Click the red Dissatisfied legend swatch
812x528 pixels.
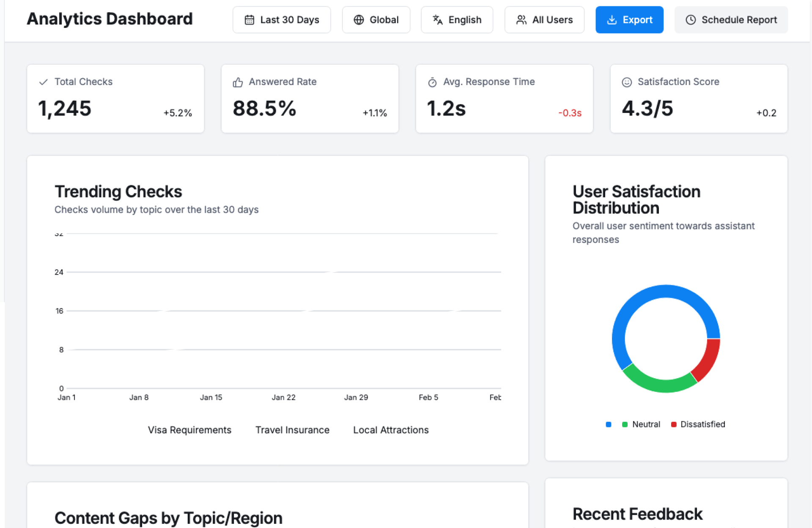tap(674, 424)
